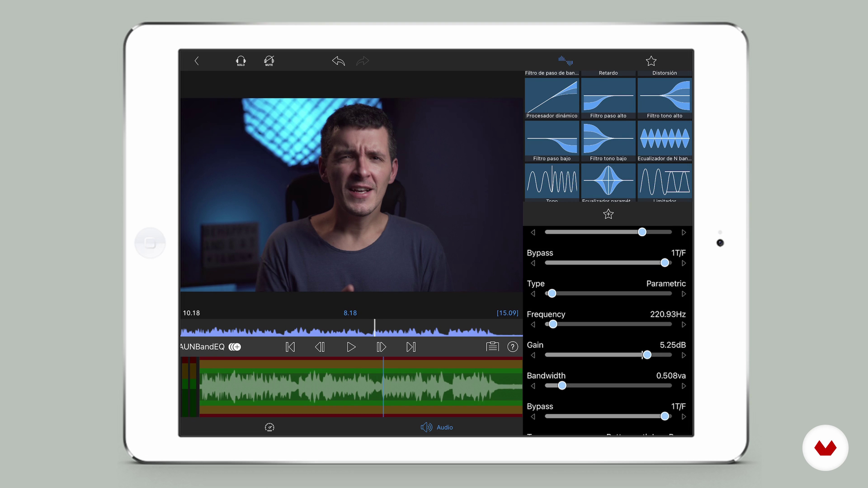Select the Tono effect thumbnail
This screenshot has height=488, width=868.
552,183
